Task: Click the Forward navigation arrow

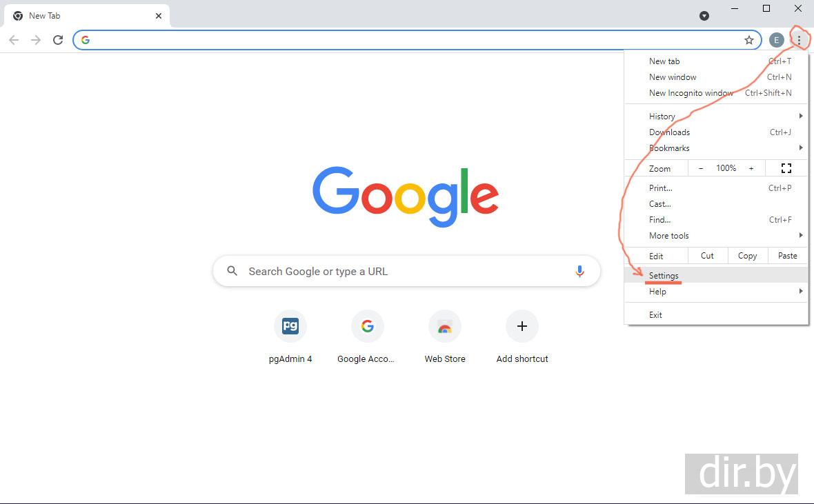Action: [x=36, y=40]
